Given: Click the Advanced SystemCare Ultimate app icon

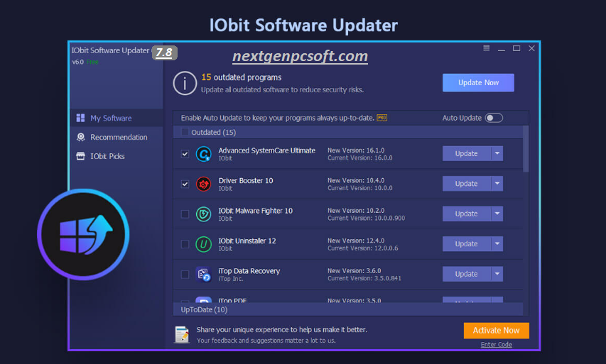Looking at the screenshot, I should coord(203,154).
